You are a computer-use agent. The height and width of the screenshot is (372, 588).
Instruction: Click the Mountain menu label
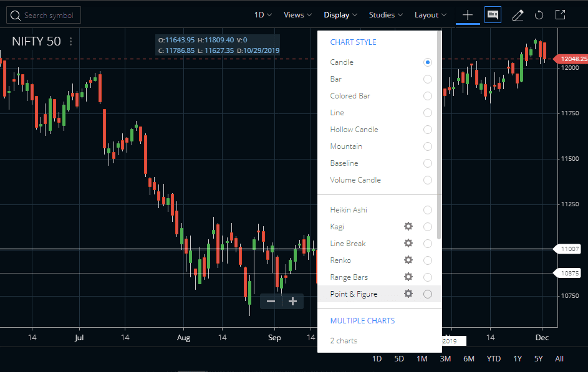point(346,146)
